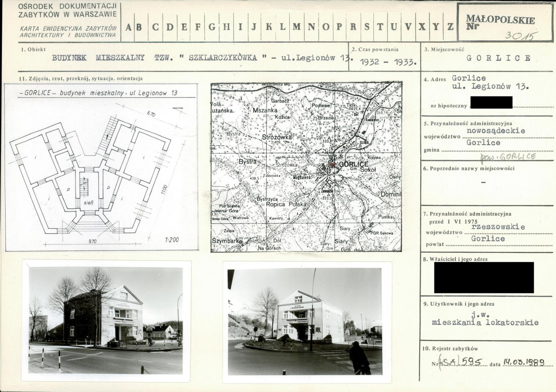
Task: Click the redacted Właściciel address block
Action: 484,277
